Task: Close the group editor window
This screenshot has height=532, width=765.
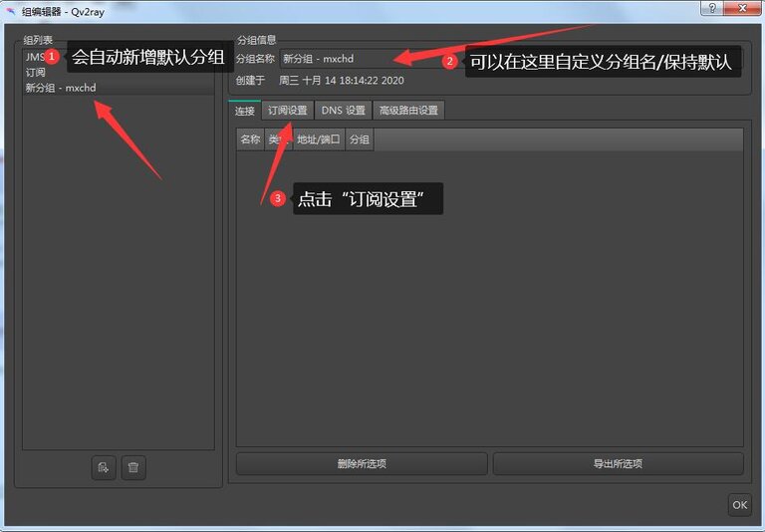Action: click(x=743, y=8)
